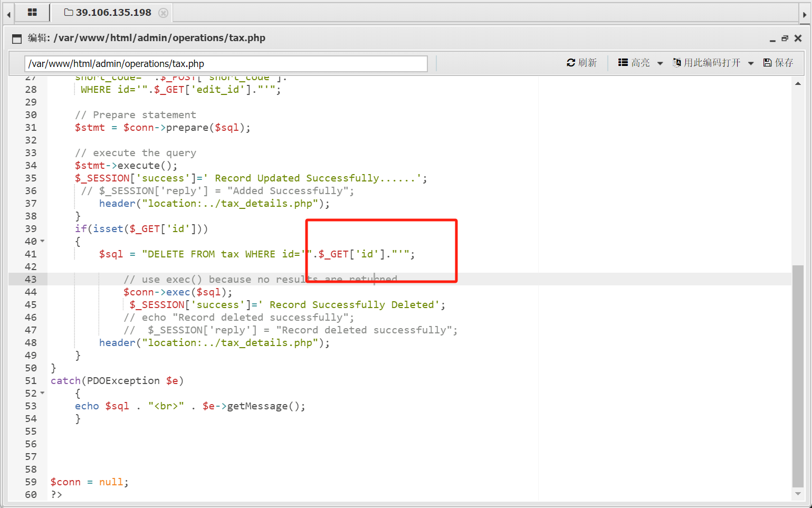This screenshot has height=508, width=812.
Task: Focus the tax.php file path field
Action: tap(225, 64)
